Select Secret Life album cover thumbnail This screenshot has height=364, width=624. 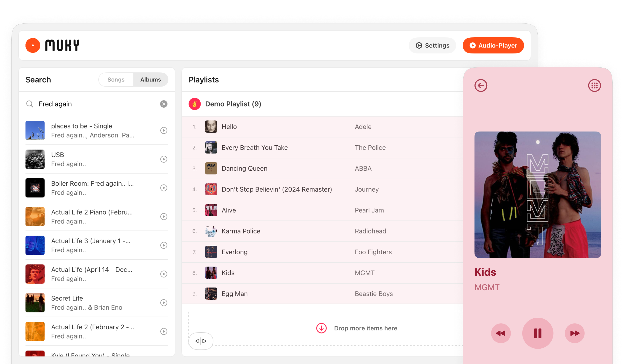(x=35, y=303)
